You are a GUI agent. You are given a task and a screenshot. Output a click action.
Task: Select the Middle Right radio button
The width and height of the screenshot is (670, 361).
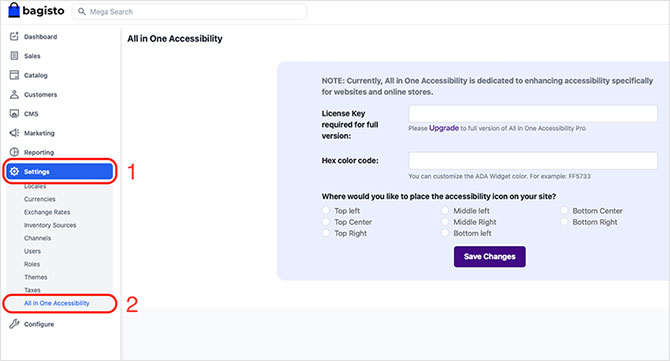(445, 221)
